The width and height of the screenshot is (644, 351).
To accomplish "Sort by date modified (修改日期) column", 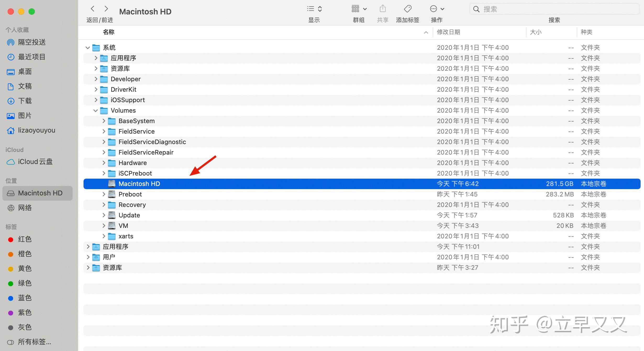I will pyautogui.click(x=448, y=32).
